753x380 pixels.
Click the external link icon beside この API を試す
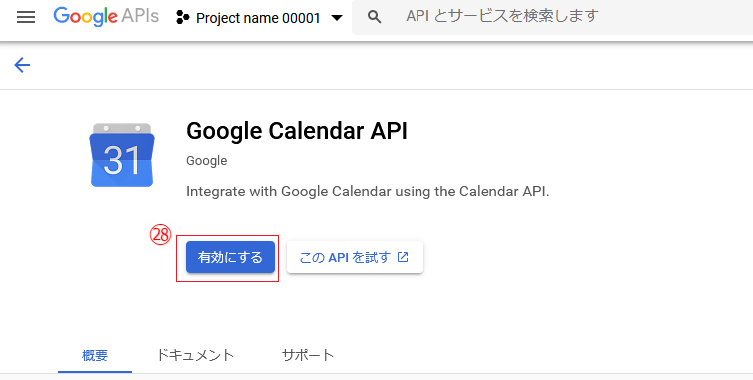point(403,257)
